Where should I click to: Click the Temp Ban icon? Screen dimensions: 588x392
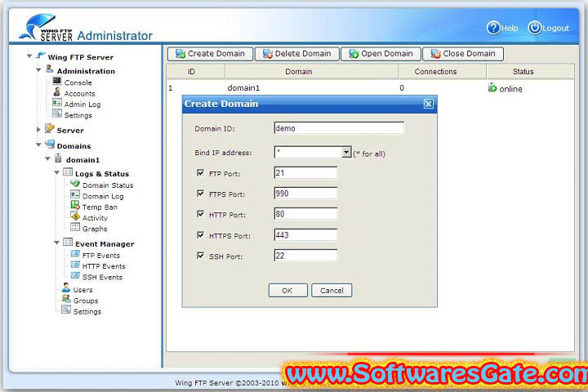pyautogui.click(x=75, y=205)
